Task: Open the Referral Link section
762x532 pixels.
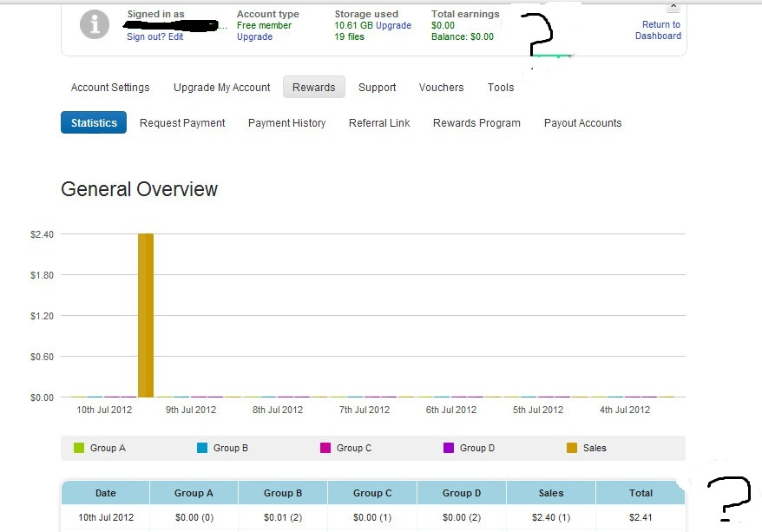Action: (379, 123)
